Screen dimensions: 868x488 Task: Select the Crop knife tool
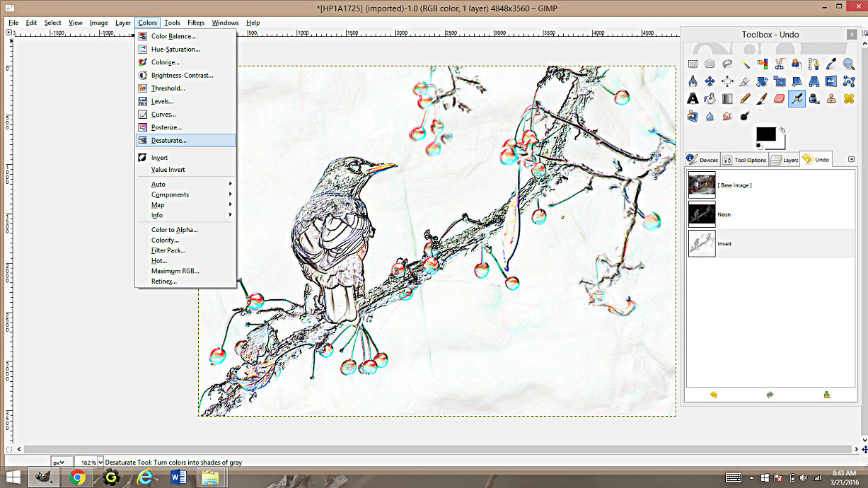tap(745, 81)
